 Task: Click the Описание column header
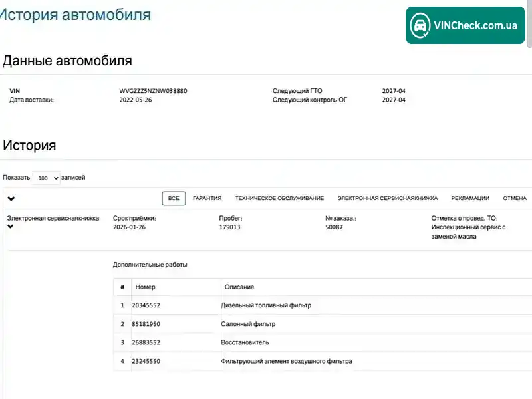[239, 287]
